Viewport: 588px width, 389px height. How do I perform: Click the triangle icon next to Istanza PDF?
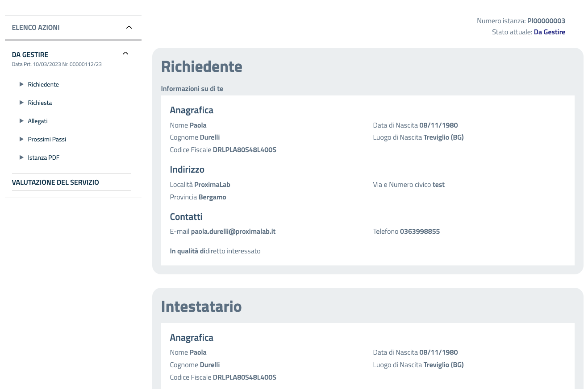click(x=21, y=157)
